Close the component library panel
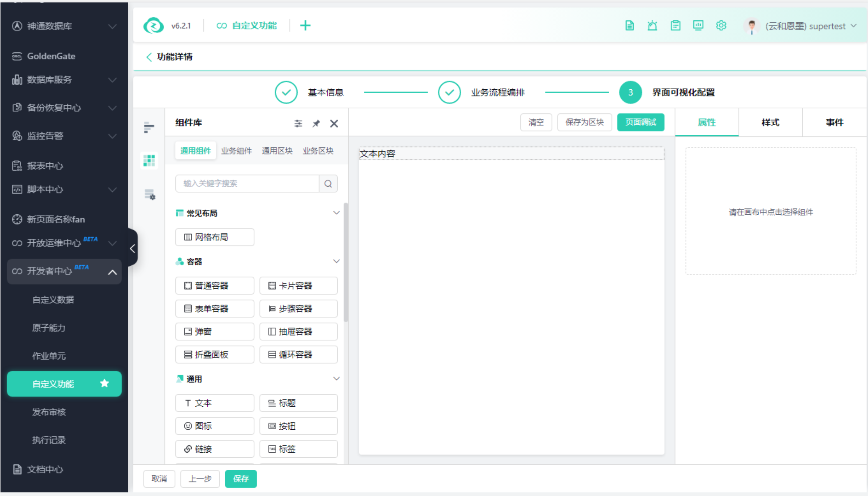 coord(334,124)
